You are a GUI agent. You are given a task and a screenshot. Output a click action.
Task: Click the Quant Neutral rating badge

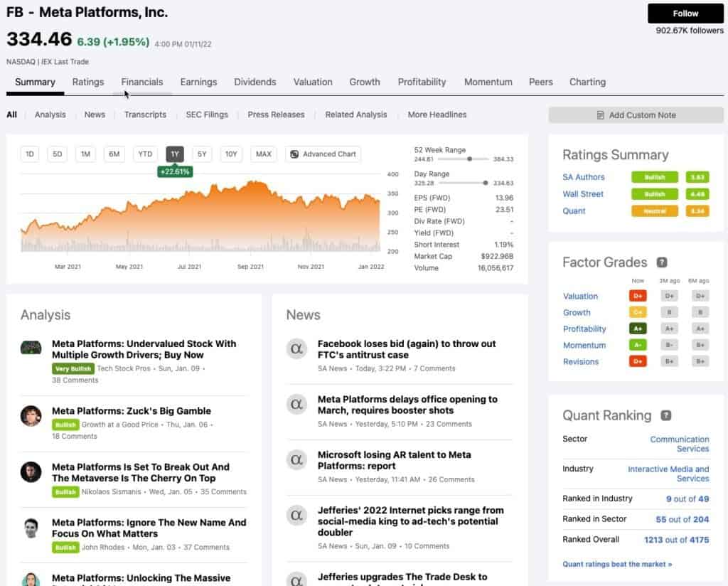(655, 211)
